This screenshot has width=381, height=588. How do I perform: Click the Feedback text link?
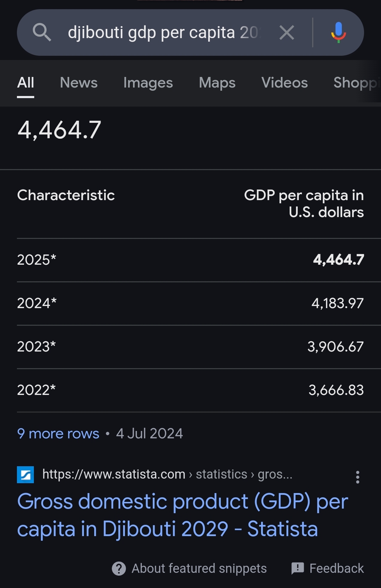pyautogui.click(x=336, y=569)
